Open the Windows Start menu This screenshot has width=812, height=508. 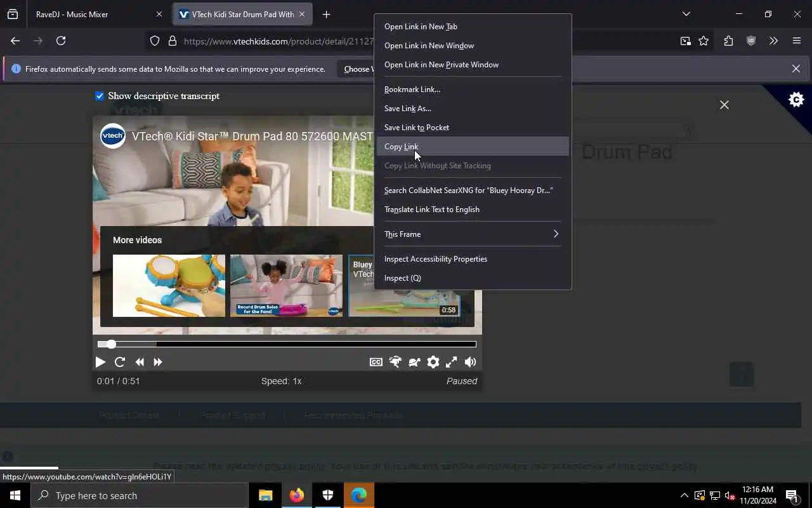point(15,495)
